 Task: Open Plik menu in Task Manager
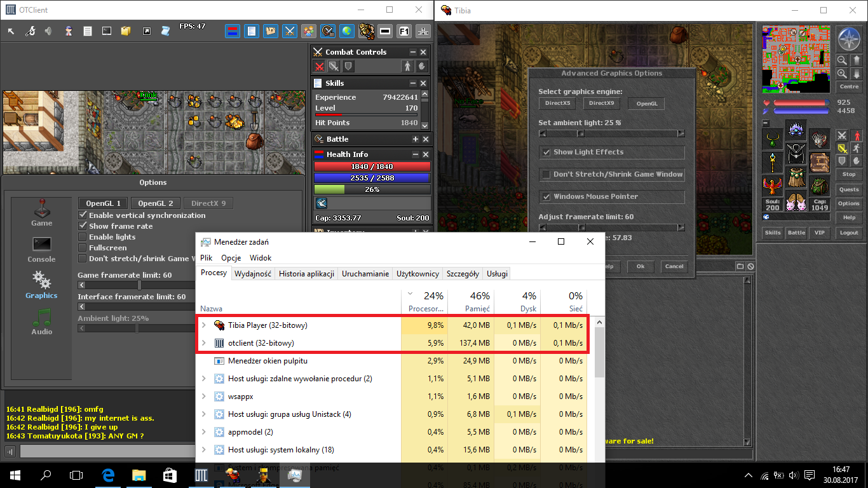tap(207, 258)
